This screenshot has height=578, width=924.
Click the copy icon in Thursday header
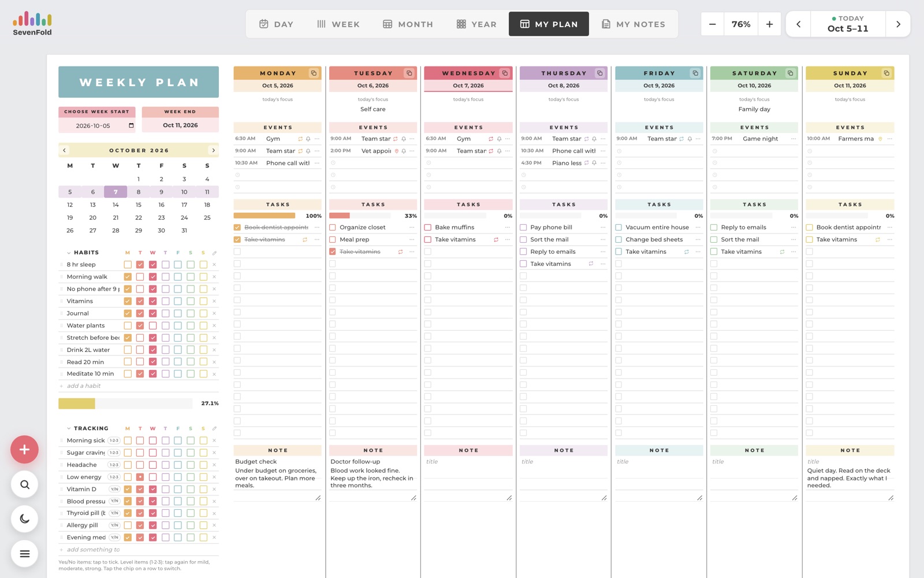coord(599,73)
